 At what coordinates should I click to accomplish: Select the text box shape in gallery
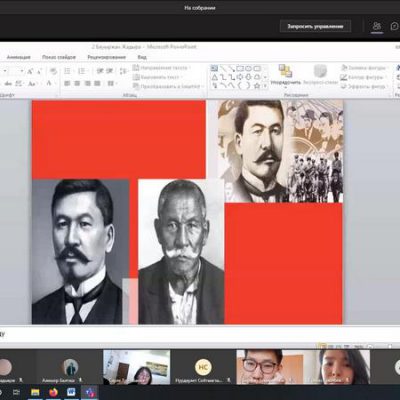coord(214,68)
